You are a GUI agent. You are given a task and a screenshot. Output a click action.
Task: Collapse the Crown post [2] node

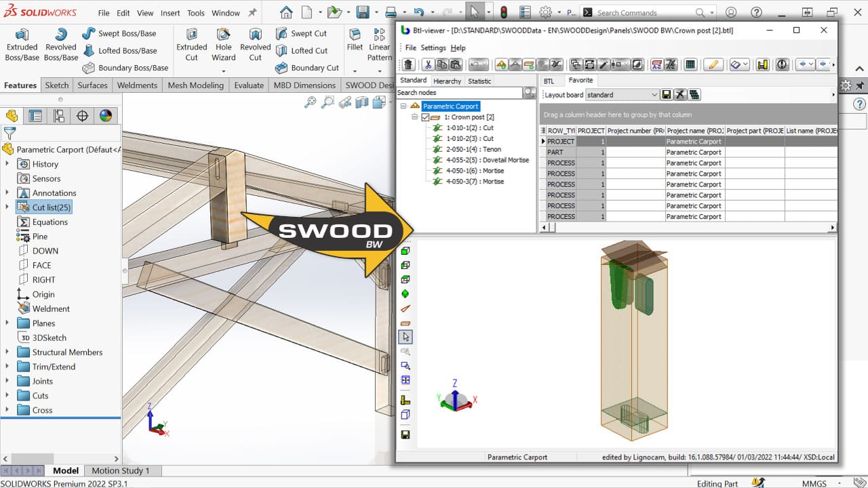[415, 117]
